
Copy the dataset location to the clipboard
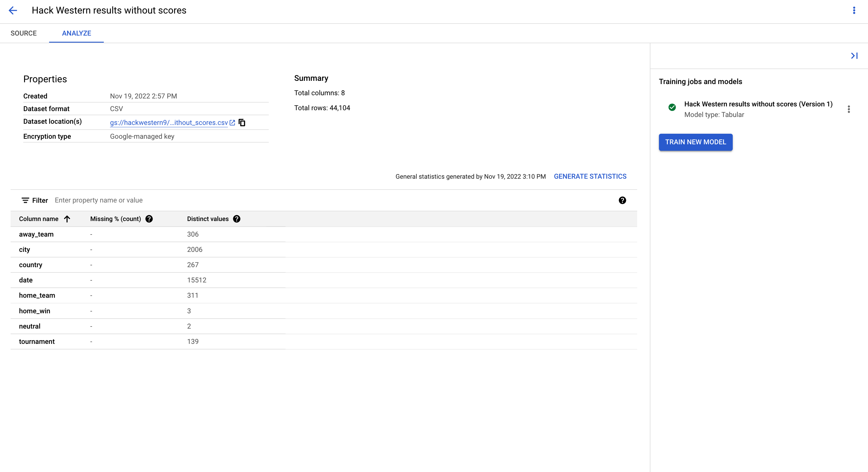point(242,123)
